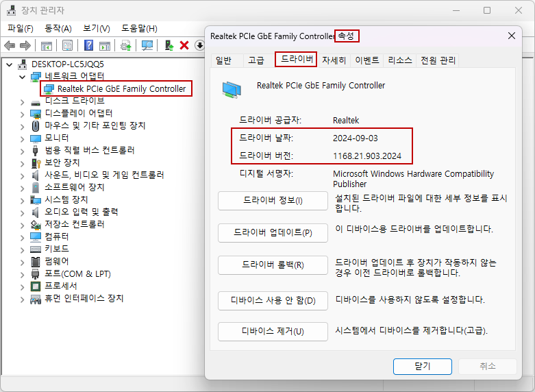The height and width of the screenshot is (392, 535).
Task: Click the 디스크 드라이브 drive icon
Action: point(36,102)
